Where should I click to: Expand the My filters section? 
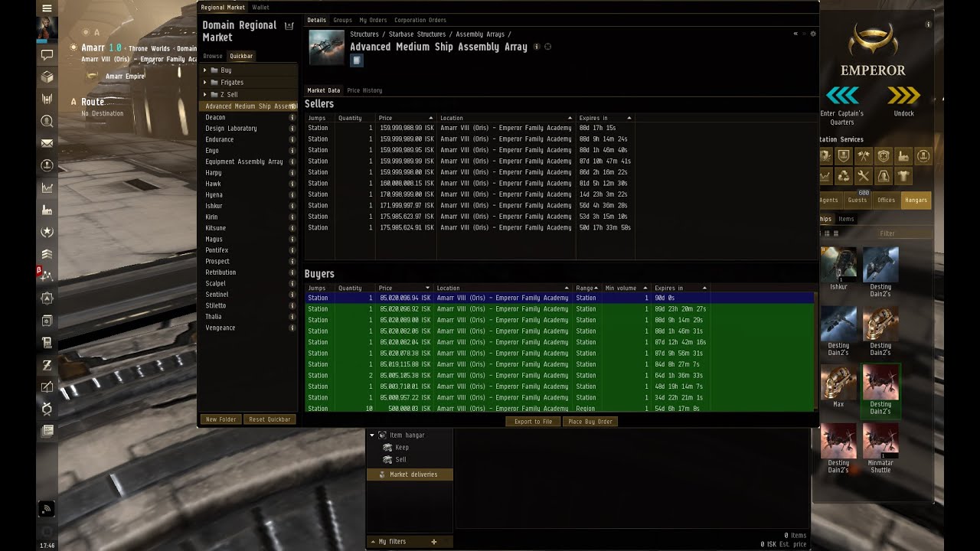(x=373, y=542)
